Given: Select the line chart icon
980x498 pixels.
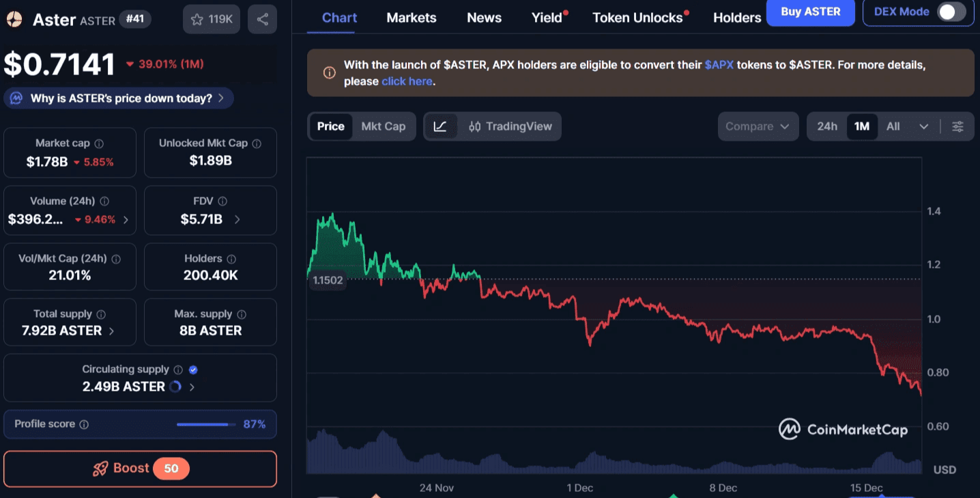Looking at the screenshot, I should (440, 126).
